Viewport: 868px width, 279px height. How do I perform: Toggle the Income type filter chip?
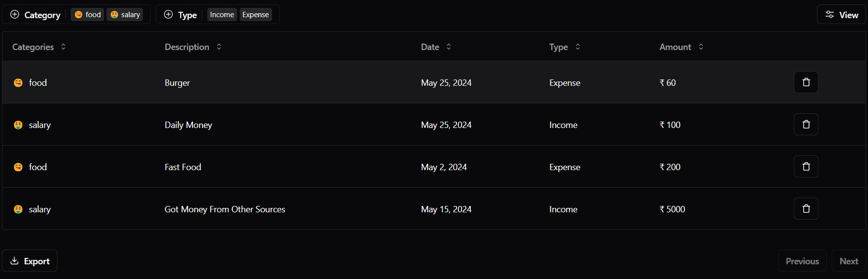click(222, 15)
